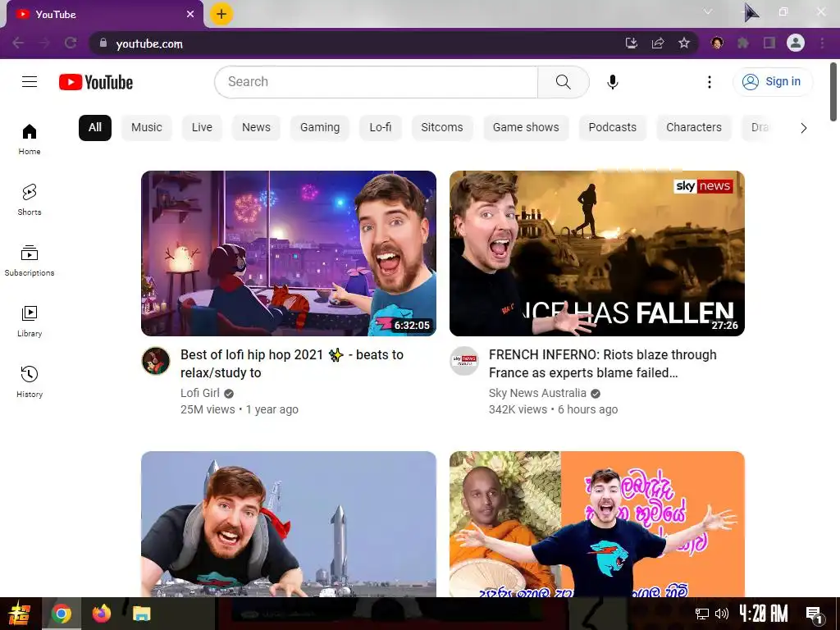The width and height of the screenshot is (840, 630).
Task: Open the Lofi Girl channel name link
Action: pos(200,393)
